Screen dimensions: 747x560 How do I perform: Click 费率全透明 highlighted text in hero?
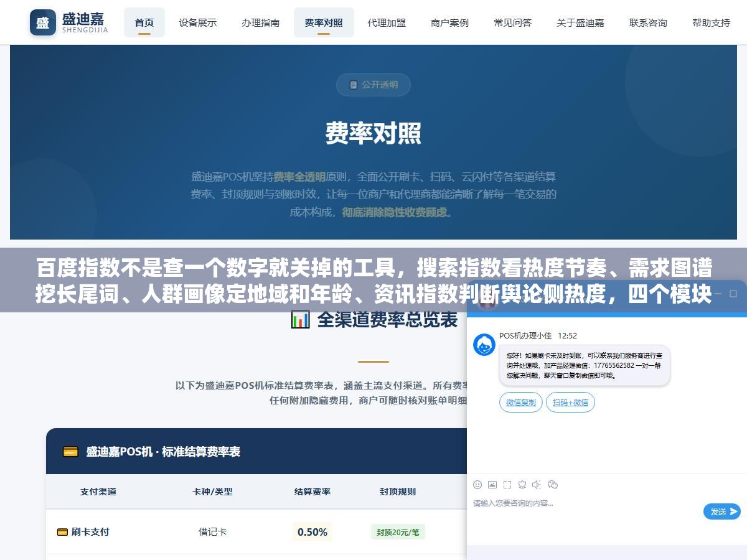coord(299,177)
